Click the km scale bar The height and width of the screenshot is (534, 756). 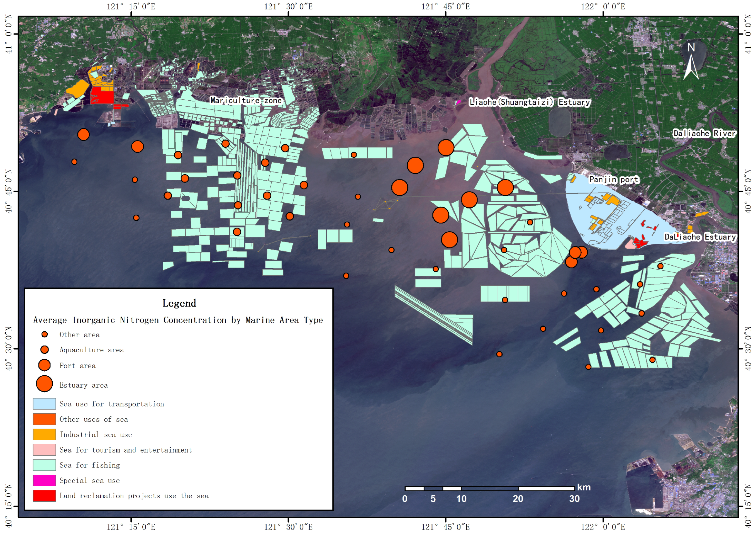tap(490, 488)
